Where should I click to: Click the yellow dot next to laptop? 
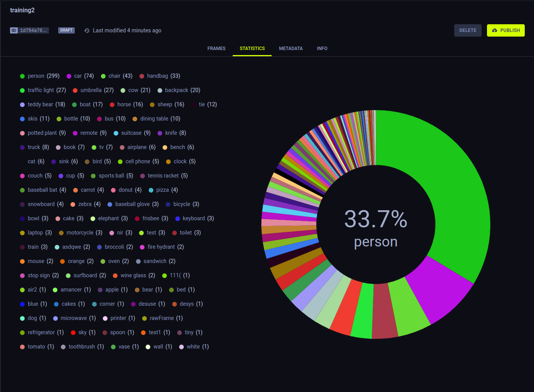click(x=22, y=233)
